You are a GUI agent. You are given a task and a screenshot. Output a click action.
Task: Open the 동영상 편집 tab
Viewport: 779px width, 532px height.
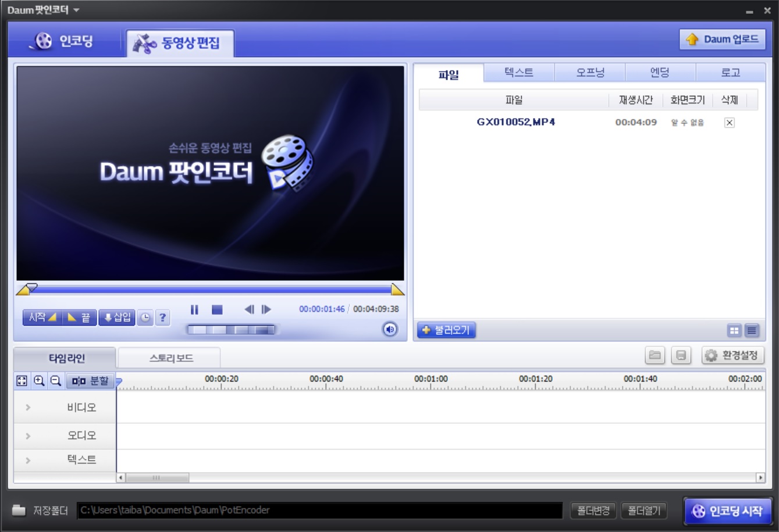pyautogui.click(x=180, y=43)
